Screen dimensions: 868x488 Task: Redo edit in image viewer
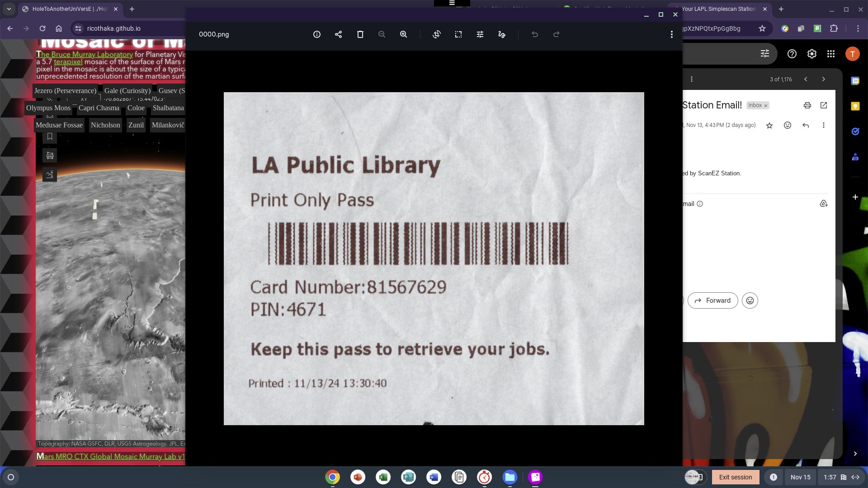point(557,34)
